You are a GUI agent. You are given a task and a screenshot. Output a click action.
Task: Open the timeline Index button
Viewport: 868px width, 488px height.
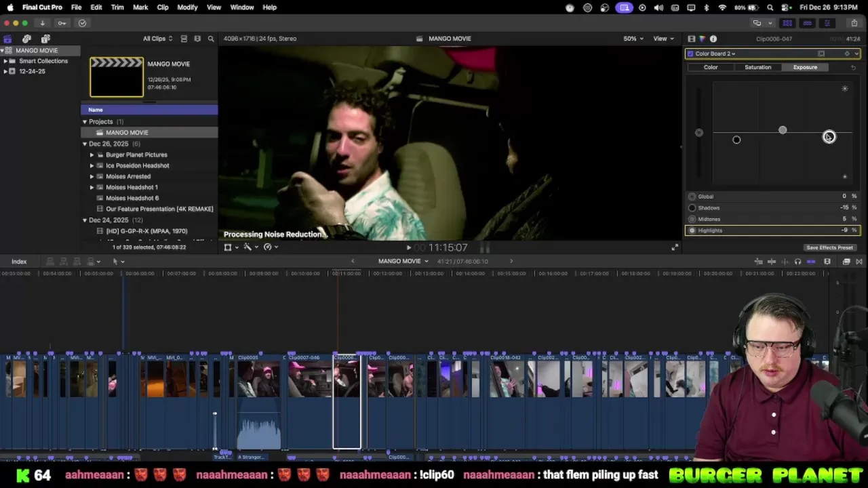pos(19,262)
